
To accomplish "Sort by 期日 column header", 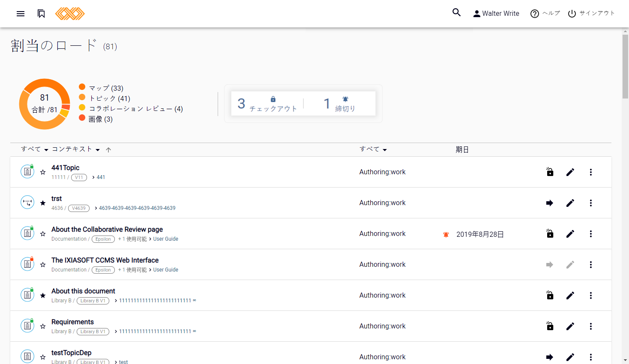I will 462,149.
